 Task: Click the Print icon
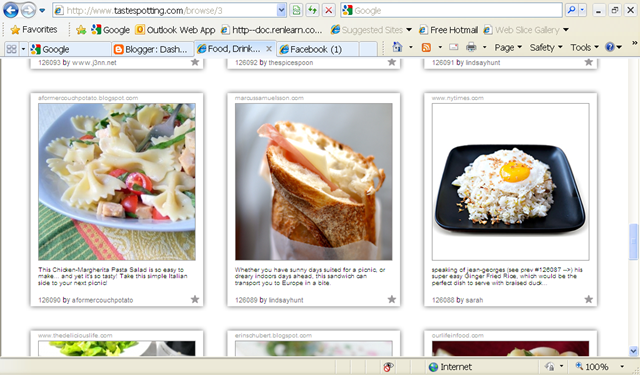tap(471, 47)
